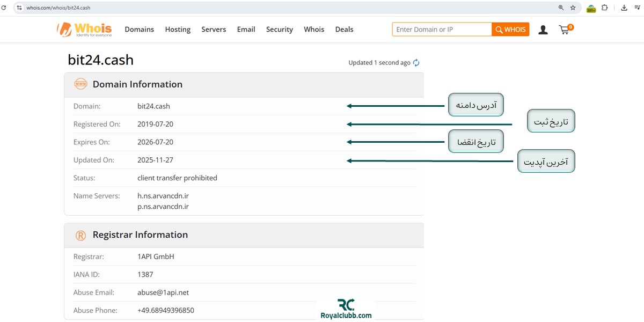
Task: Reload the page with browser reload button
Action: coord(4,8)
